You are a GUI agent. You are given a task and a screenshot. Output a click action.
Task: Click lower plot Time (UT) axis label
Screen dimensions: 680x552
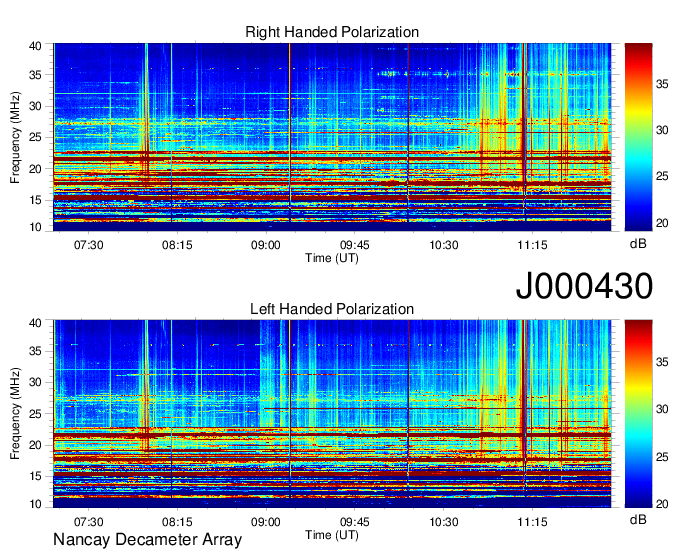point(332,535)
